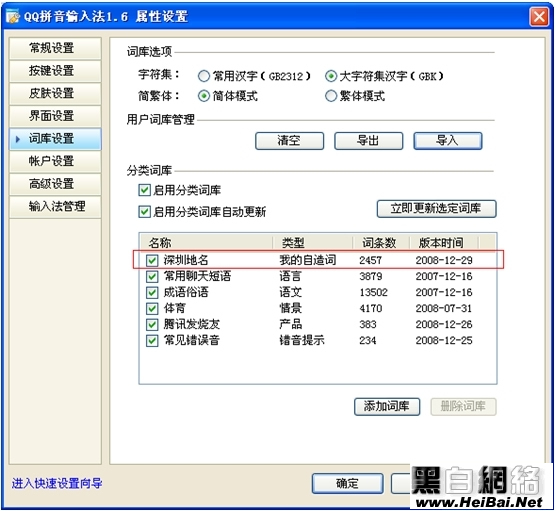Screen dimensions: 556x511
Task: Uncheck the 深圳地名 dictionary entry
Action: click(x=152, y=261)
